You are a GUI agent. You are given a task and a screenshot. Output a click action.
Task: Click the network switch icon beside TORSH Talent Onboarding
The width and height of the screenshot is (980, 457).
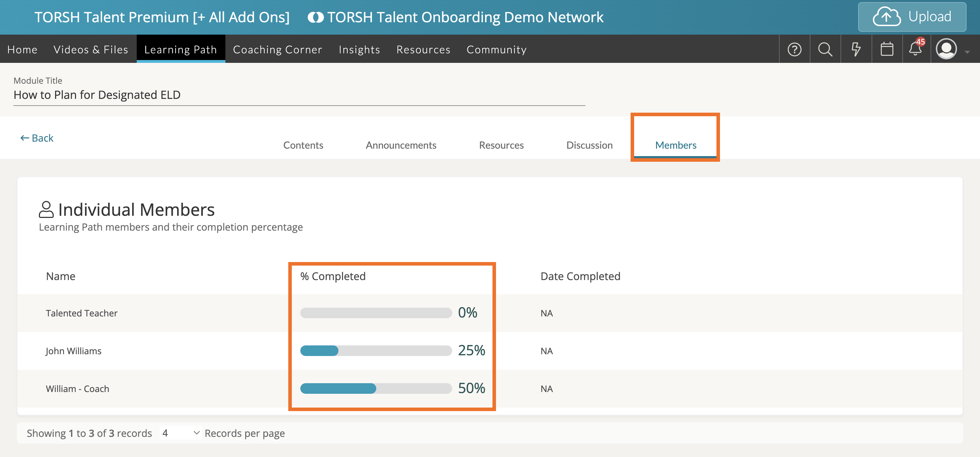click(x=315, y=18)
